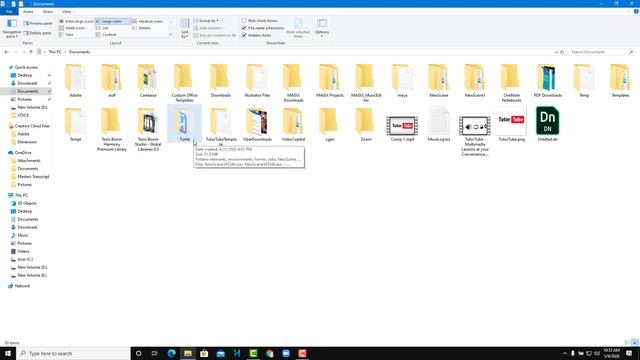The image size is (640, 360).
Task: Switch to the Share ribbon tab
Action: (x=47, y=12)
